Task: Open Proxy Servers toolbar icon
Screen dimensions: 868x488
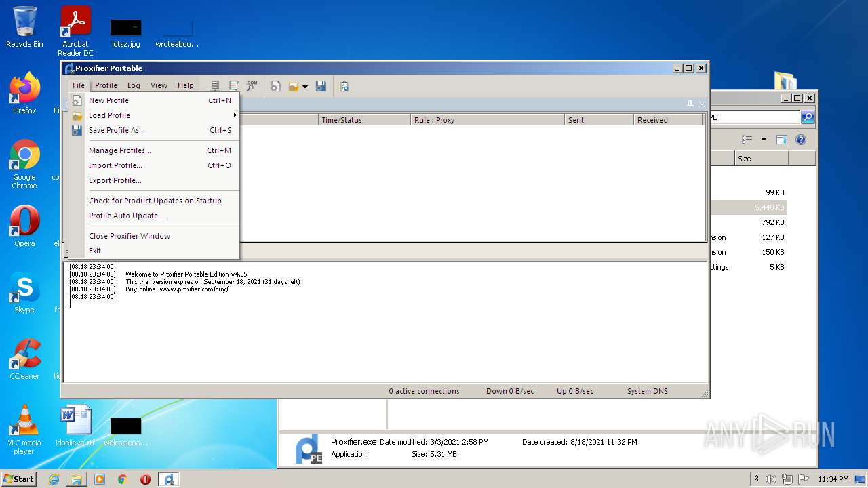Action: tap(216, 86)
